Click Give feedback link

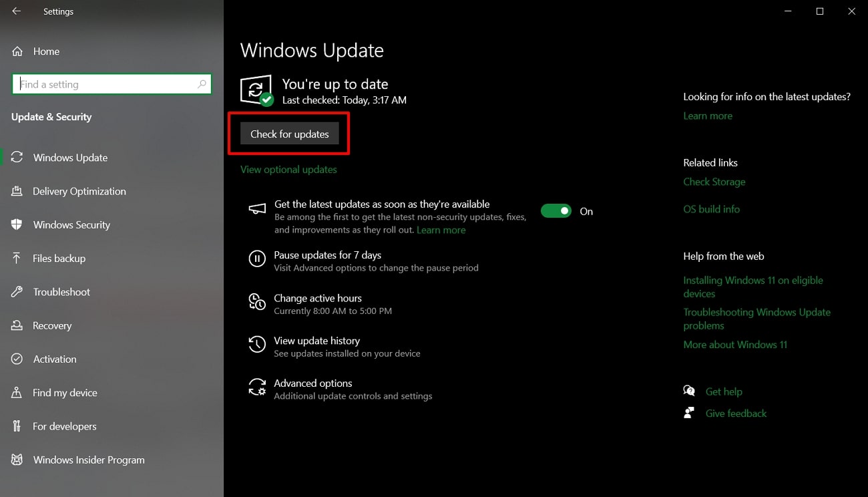736,413
